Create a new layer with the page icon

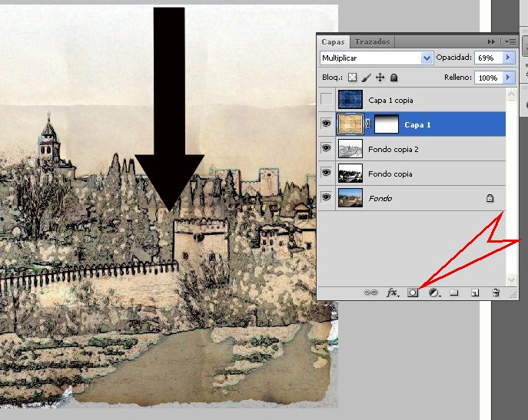point(475,293)
